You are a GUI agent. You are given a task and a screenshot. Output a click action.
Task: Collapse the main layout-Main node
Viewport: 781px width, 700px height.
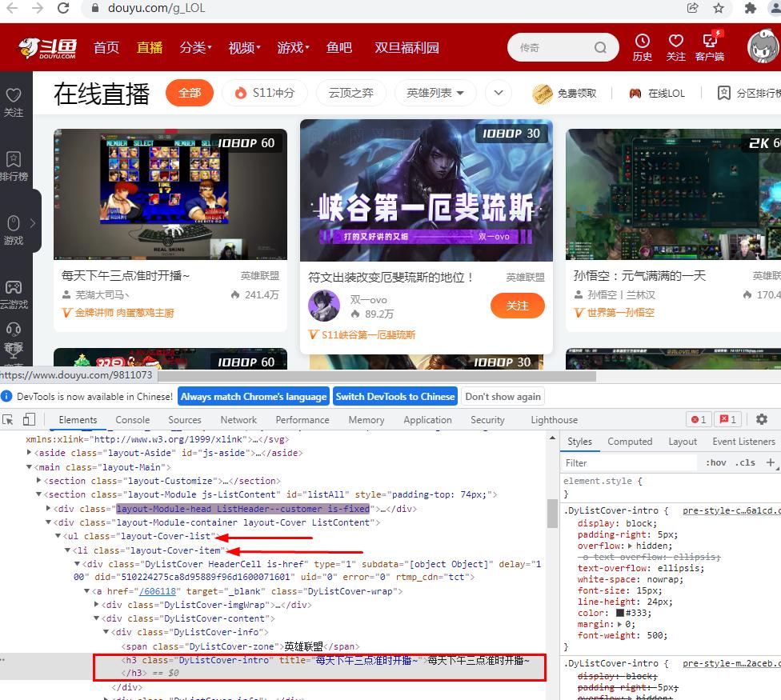point(29,467)
